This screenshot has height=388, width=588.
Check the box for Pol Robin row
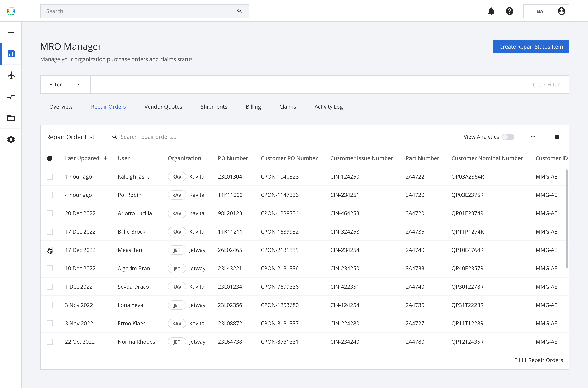click(x=50, y=195)
